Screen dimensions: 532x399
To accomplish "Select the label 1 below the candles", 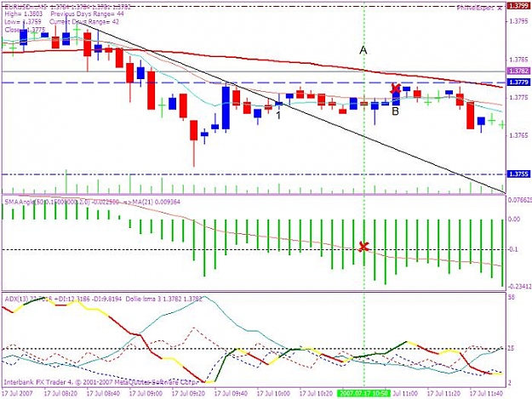I will [278, 115].
